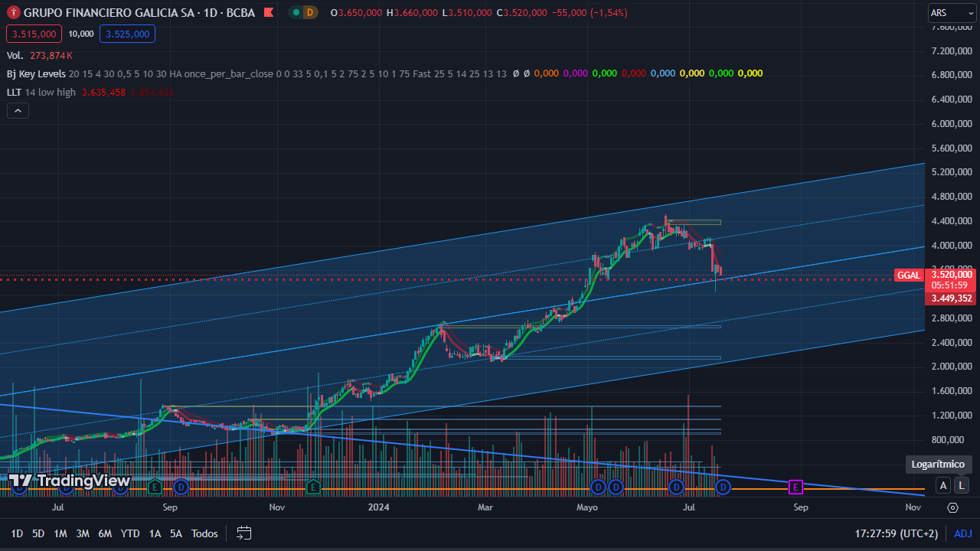
Task: Open the timezone menu showing UTC+2
Action: [x=897, y=533]
